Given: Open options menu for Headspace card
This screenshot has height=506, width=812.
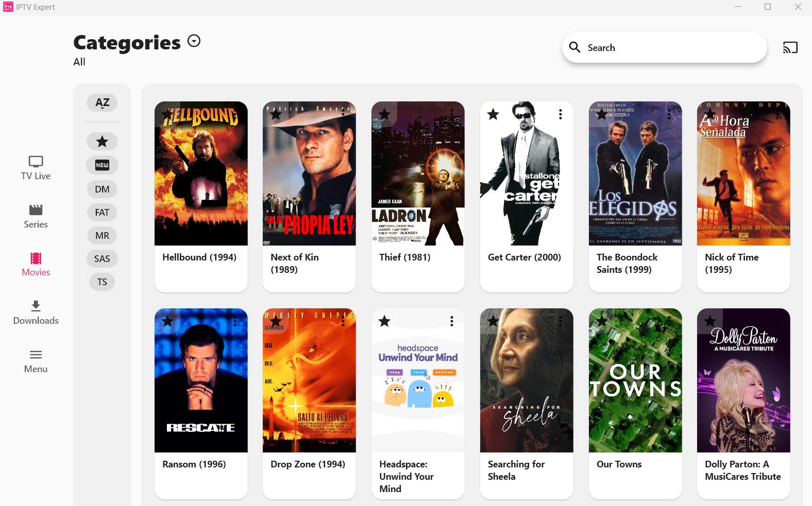Looking at the screenshot, I should point(451,321).
